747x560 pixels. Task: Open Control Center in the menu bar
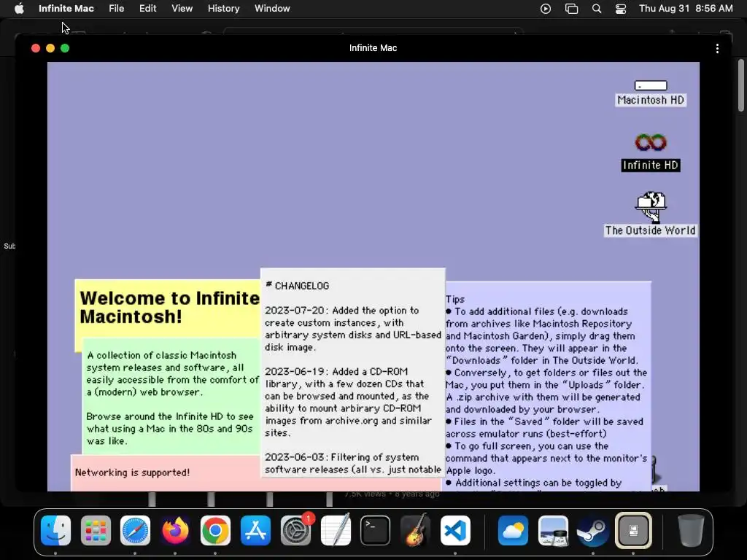[621, 9]
